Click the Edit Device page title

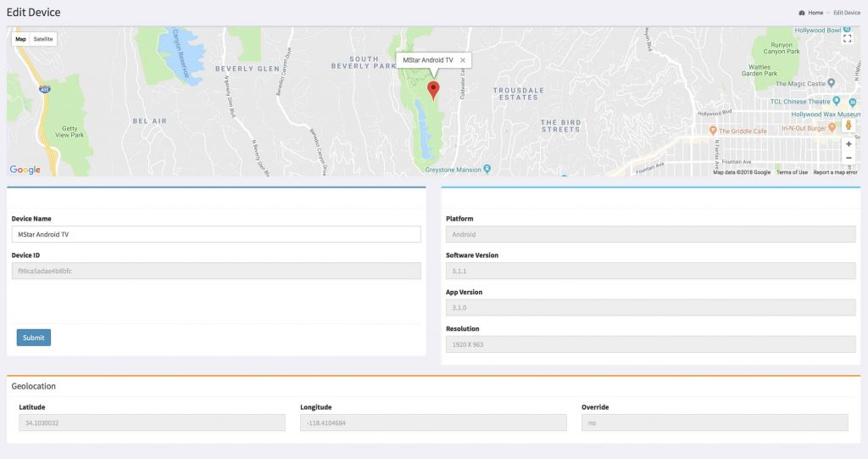(33, 12)
